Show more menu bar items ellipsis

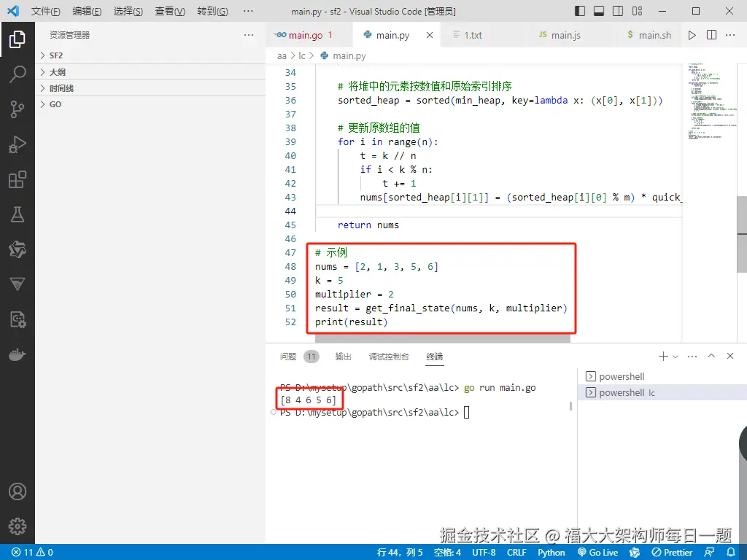pyautogui.click(x=248, y=11)
